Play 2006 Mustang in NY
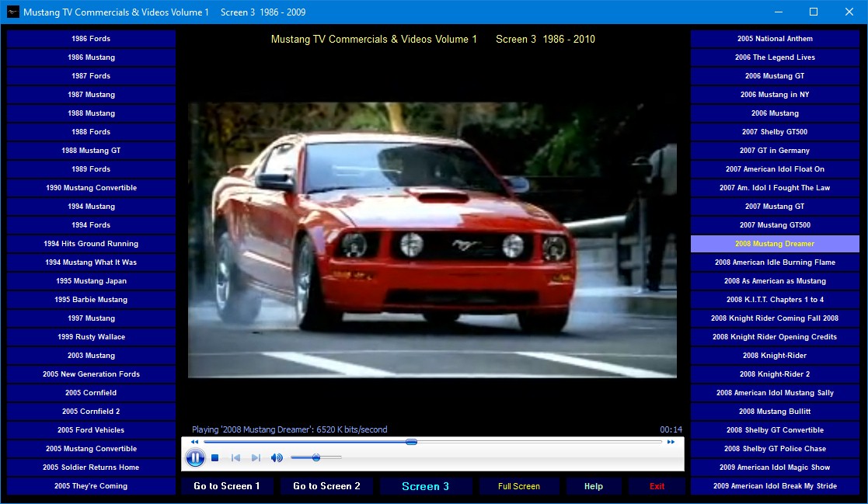This screenshot has height=504, width=868. tap(775, 95)
